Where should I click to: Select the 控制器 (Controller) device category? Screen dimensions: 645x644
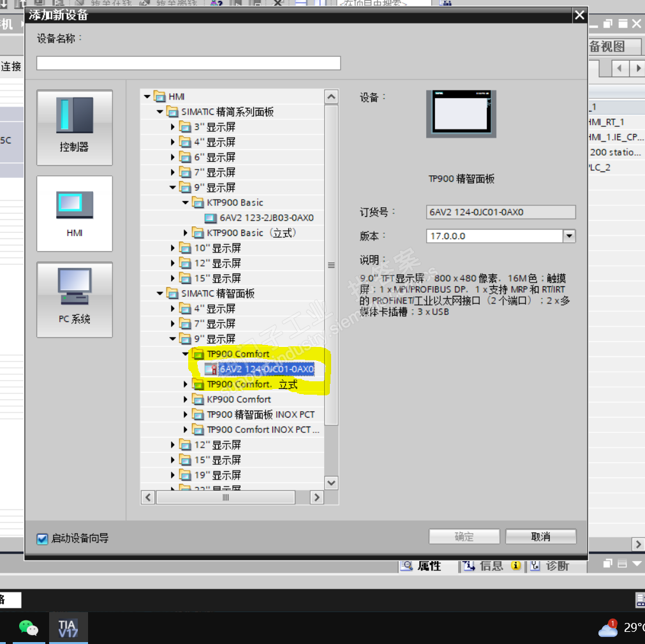point(75,128)
